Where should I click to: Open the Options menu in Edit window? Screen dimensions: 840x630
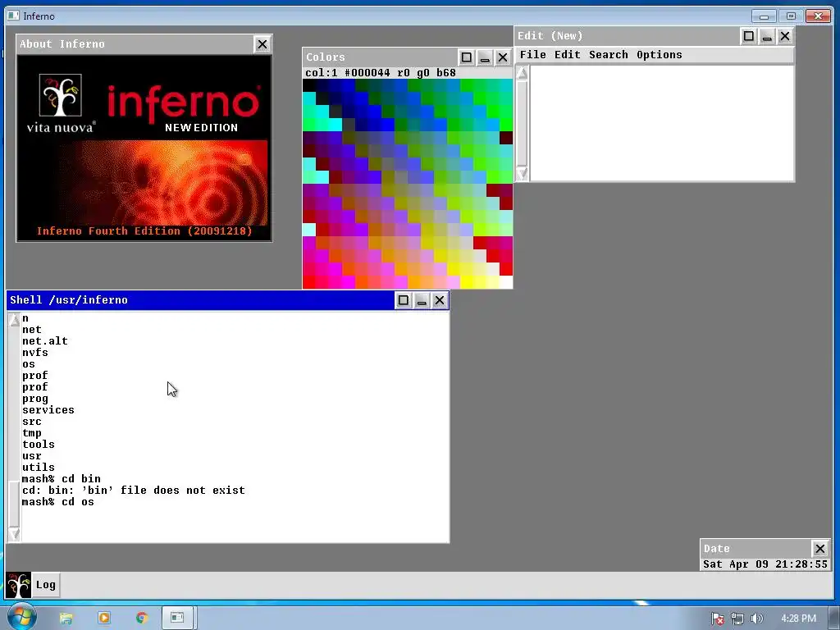[659, 55]
